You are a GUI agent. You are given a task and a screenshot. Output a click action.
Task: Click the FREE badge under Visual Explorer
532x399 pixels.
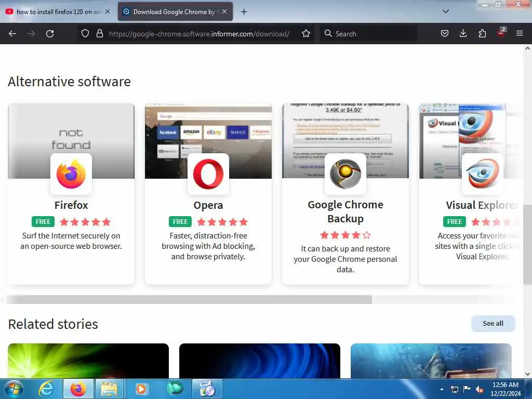(454, 221)
